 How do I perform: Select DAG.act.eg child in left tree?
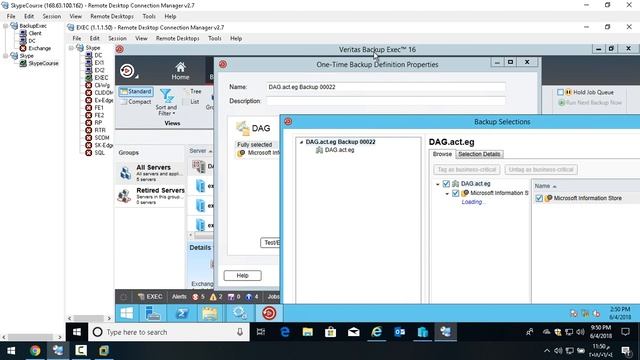339,150
